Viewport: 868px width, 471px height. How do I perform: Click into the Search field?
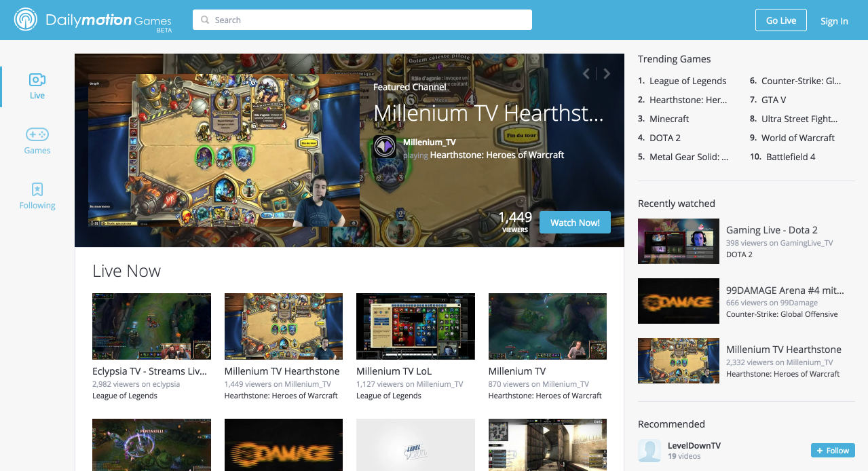(x=362, y=20)
